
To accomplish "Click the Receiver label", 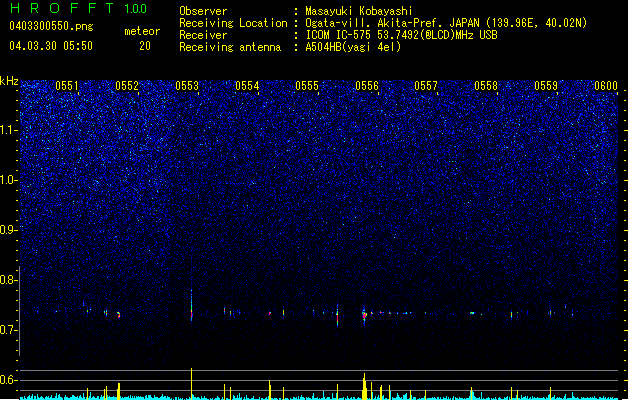I will coord(203,35).
